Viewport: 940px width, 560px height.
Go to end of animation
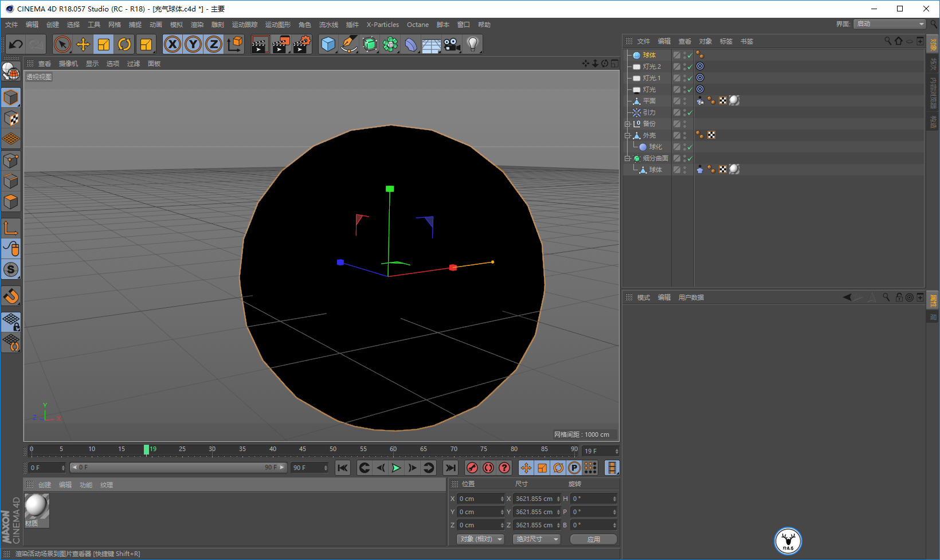451,468
